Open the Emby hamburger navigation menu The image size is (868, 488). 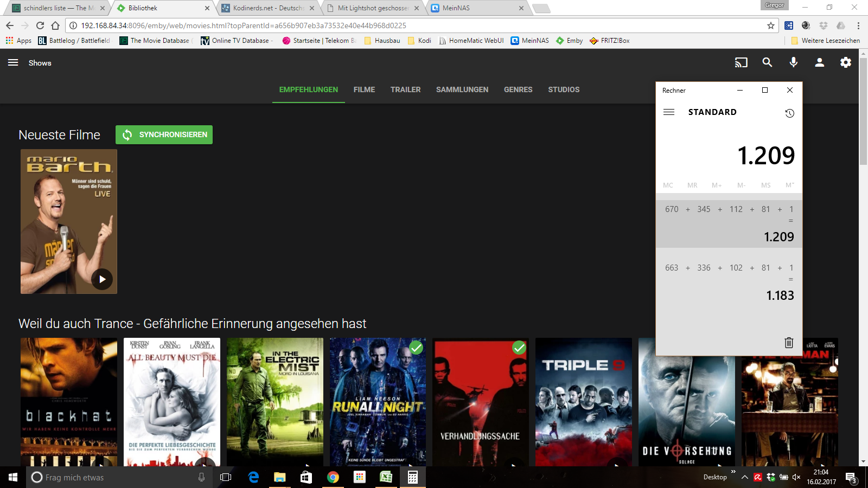tap(13, 63)
